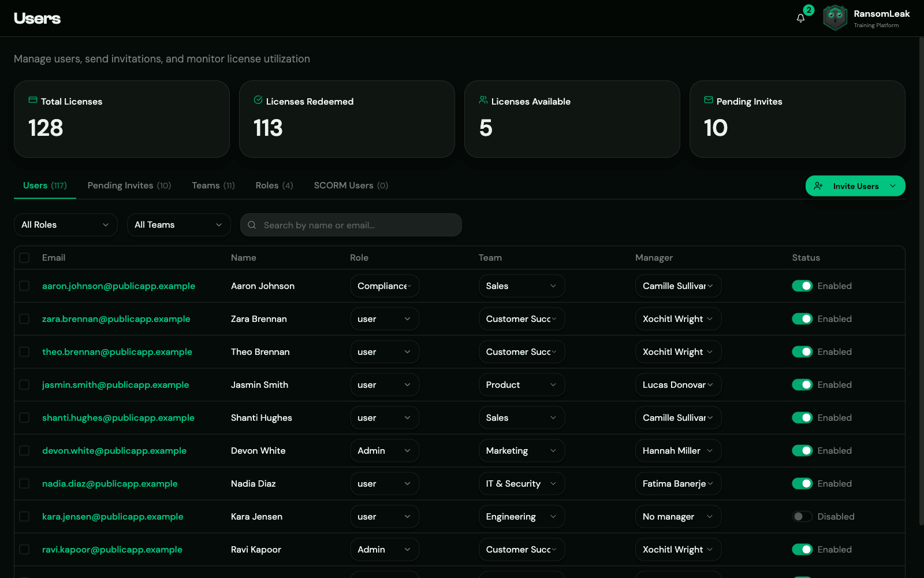Screen dimensions: 924x578
Task: Click the name Shanti Hughes
Action: [x=261, y=418]
